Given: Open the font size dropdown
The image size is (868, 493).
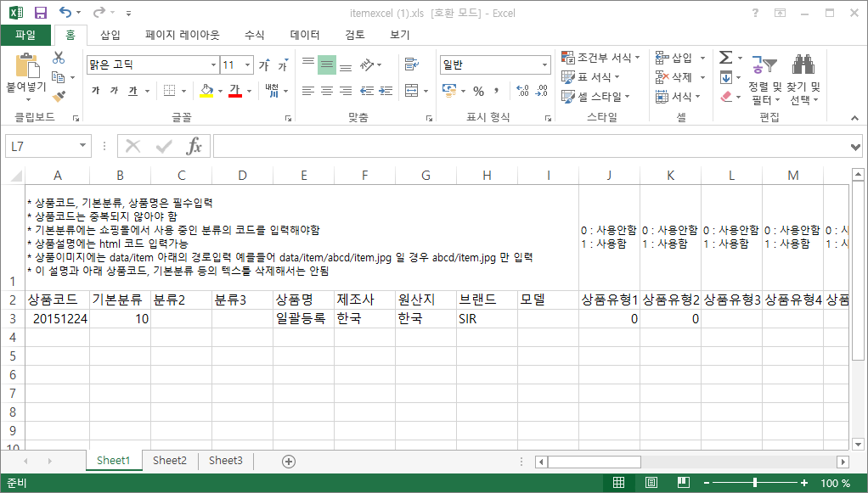Looking at the screenshot, I should pyautogui.click(x=247, y=64).
